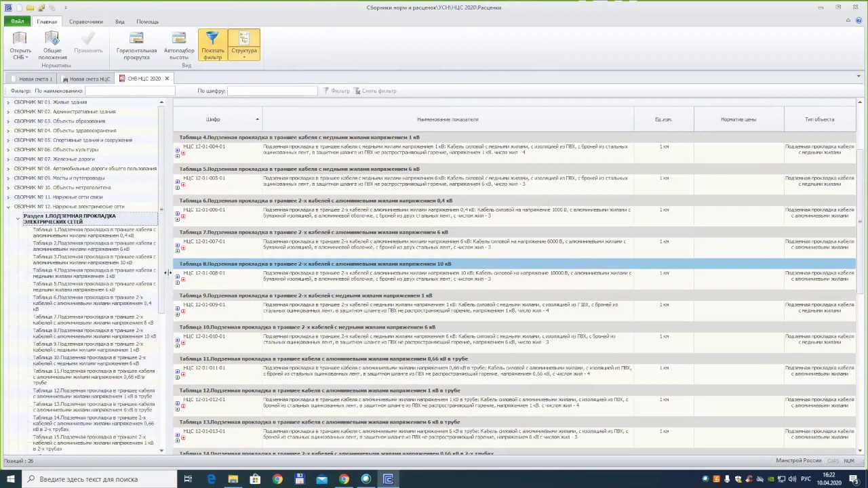Click the Тип объекта column header
The height and width of the screenshot is (488, 868).
point(819,119)
